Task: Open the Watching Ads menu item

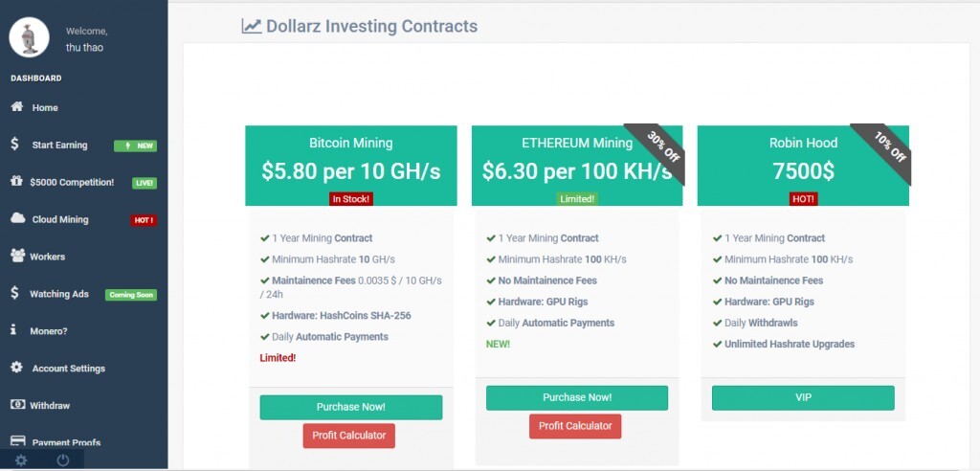Action: point(58,294)
